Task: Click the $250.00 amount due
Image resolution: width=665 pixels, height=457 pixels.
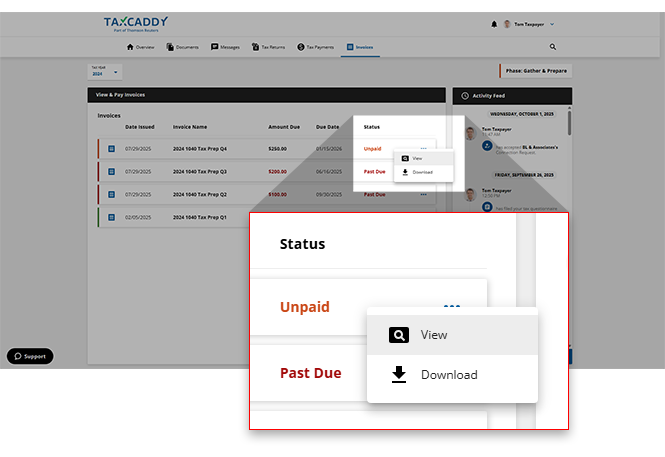Action: (277, 149)
